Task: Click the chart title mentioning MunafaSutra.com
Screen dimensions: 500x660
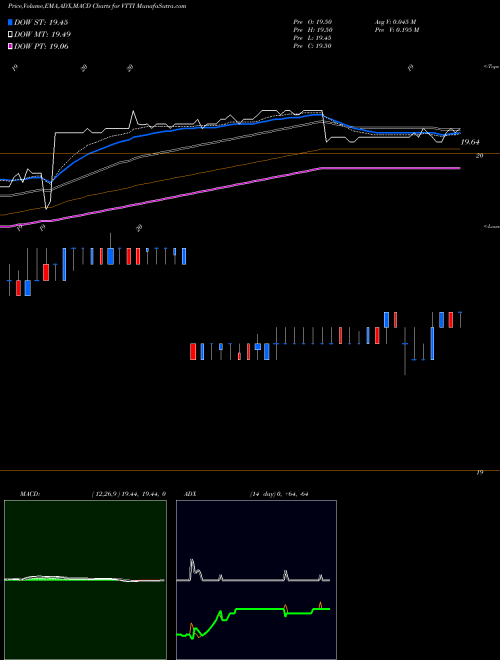Action: (x=97, y=6)
